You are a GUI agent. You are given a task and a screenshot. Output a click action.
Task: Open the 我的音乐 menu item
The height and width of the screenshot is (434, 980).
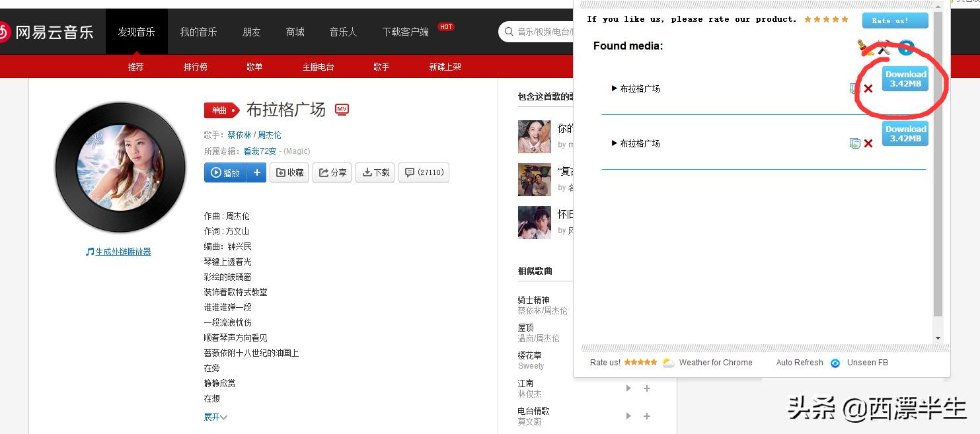[198, 30]
